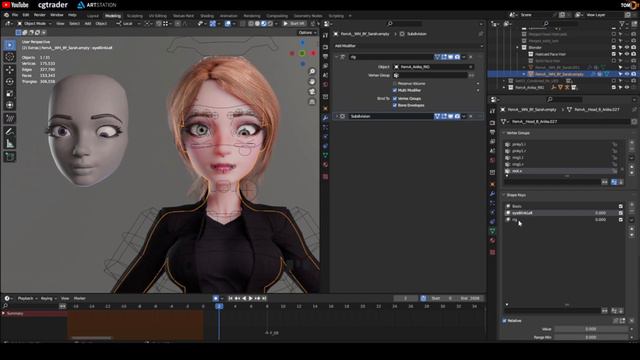Open the Render menu

(40, 15)
